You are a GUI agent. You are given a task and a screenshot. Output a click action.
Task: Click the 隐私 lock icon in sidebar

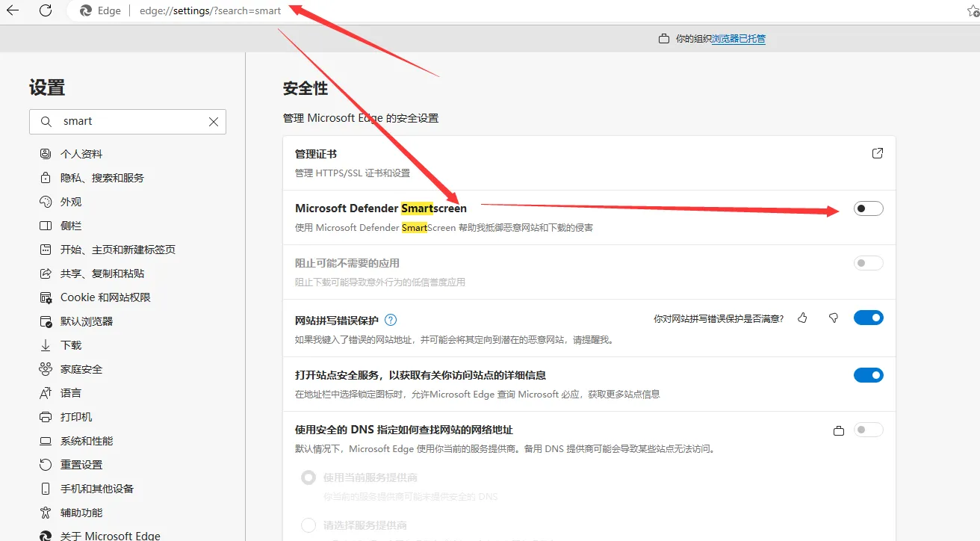tap(46, 178)
